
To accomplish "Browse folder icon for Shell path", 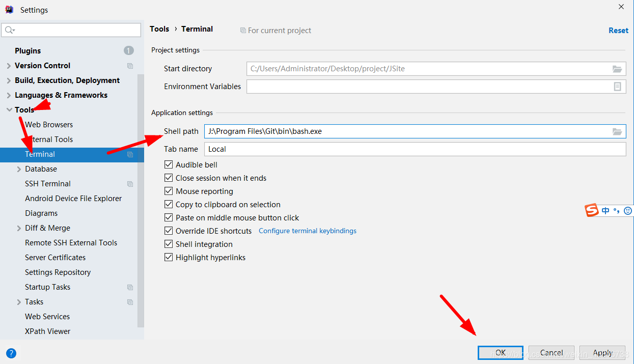I will (x=617, y=131).
